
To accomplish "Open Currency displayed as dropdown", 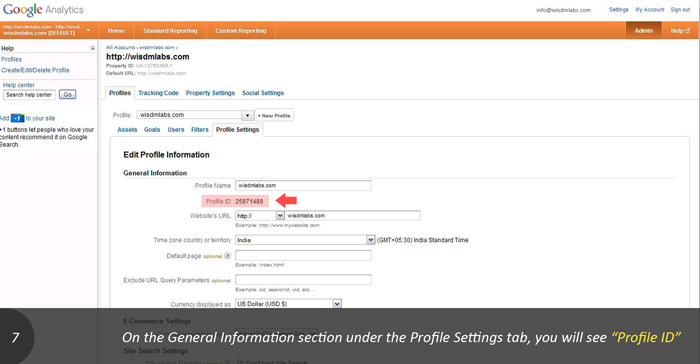I will [x=288, y=304].
